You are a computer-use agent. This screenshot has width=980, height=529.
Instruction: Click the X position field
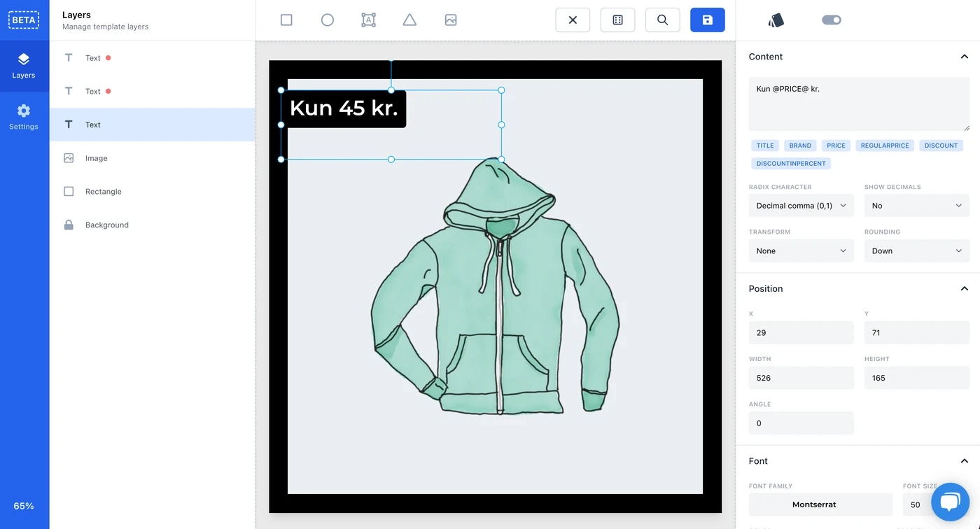pos(801,333)
